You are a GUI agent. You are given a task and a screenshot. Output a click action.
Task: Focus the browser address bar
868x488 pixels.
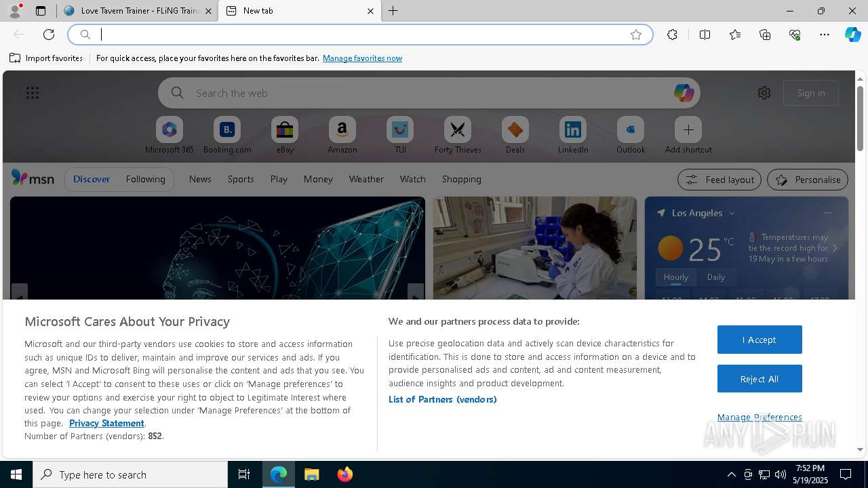coord(360,35)
